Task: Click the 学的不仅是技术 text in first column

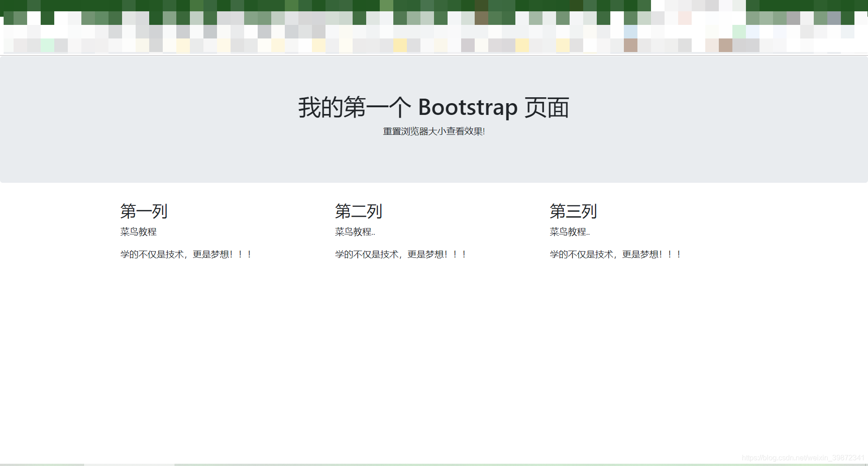Action: (149, 254)
